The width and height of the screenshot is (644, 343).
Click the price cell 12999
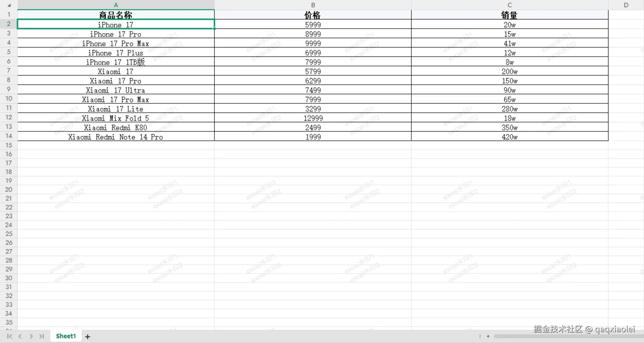313,118
